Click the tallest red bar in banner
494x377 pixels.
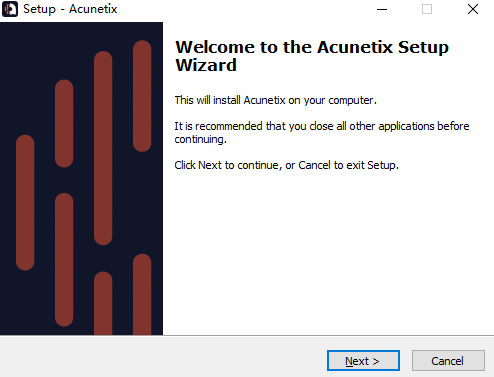103,148
